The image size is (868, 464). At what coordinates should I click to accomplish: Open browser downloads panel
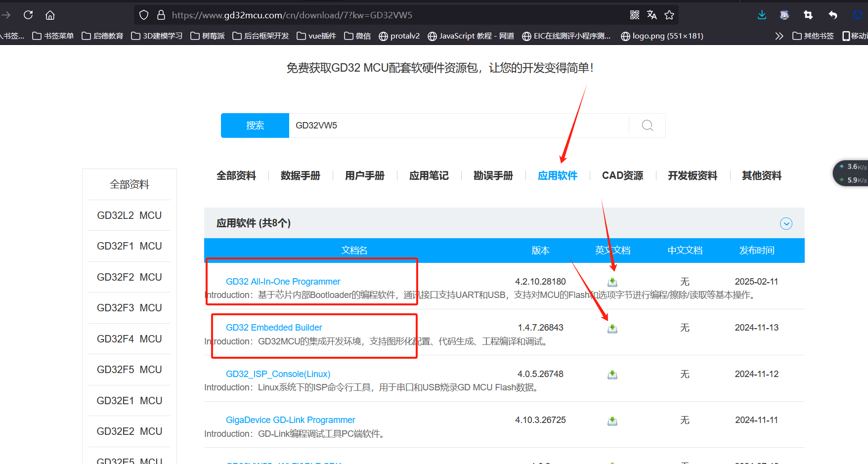click(x=762, y=15)
